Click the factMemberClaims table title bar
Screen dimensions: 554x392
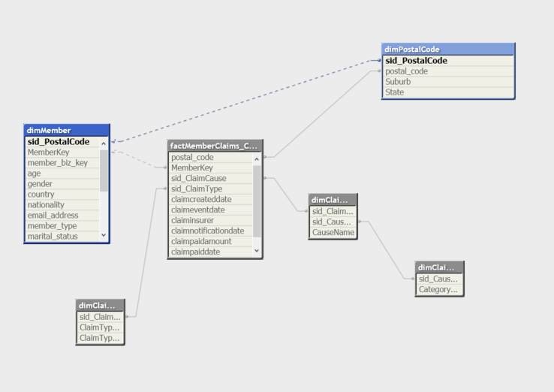coord(215,146)
